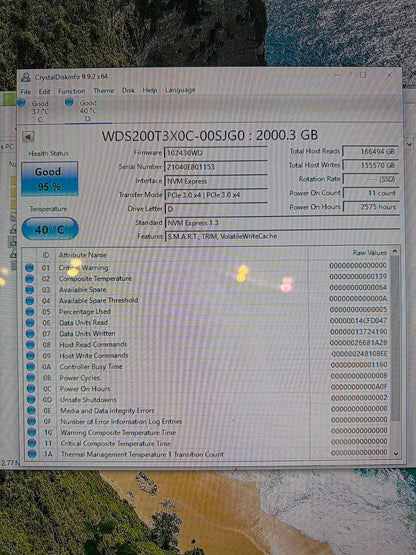The image size is (416, 555).
Task: Click the previous disk arrow button
Action: pyautogui.click(x=28, y=137)
